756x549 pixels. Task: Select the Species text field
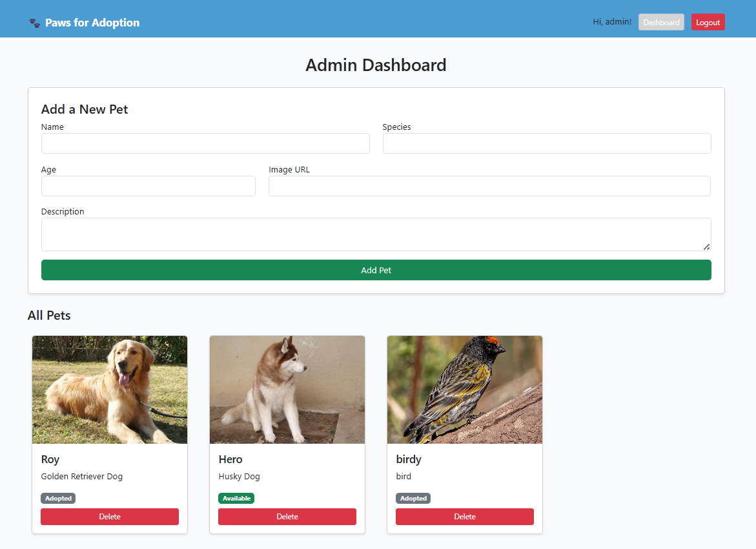point(546,143)
